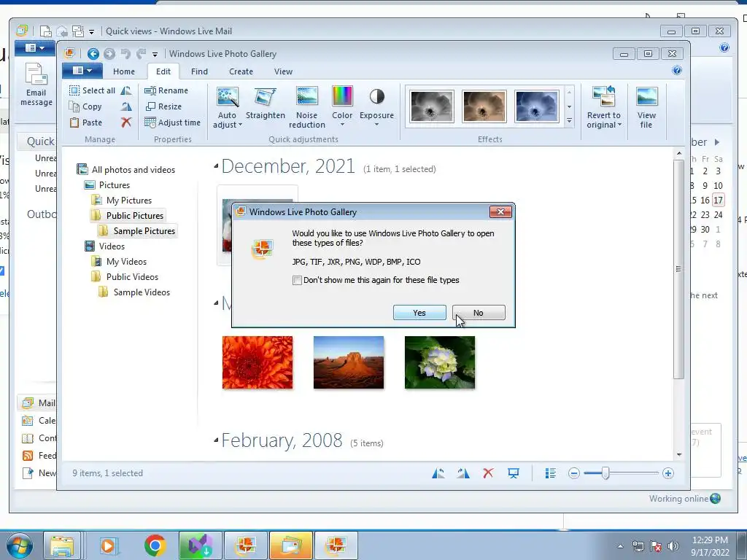The width and height of the screenshot is (747, 560).
Task: Select the hydrangea flower photo thumbnail
Action: pyautogui.click(x=440, y=362)
